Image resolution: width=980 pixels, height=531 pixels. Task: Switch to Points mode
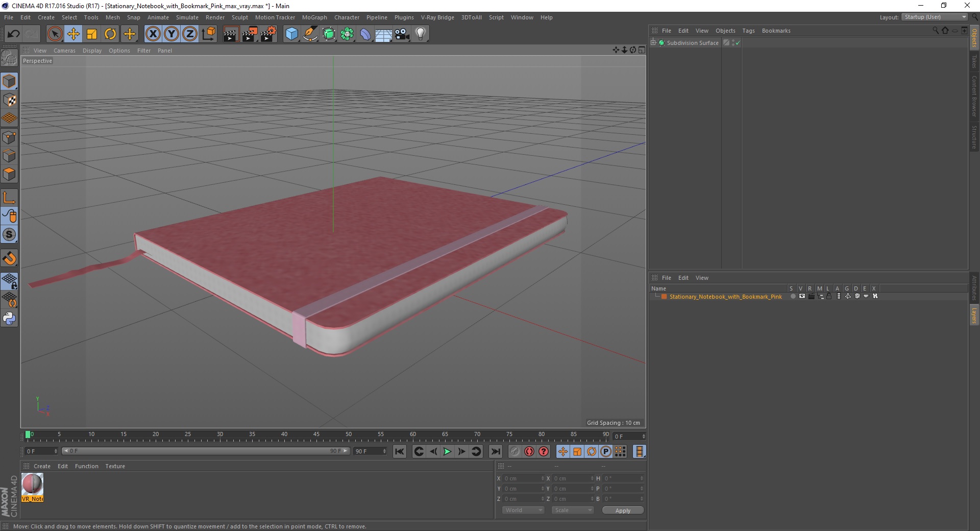[x=9, y=137]
